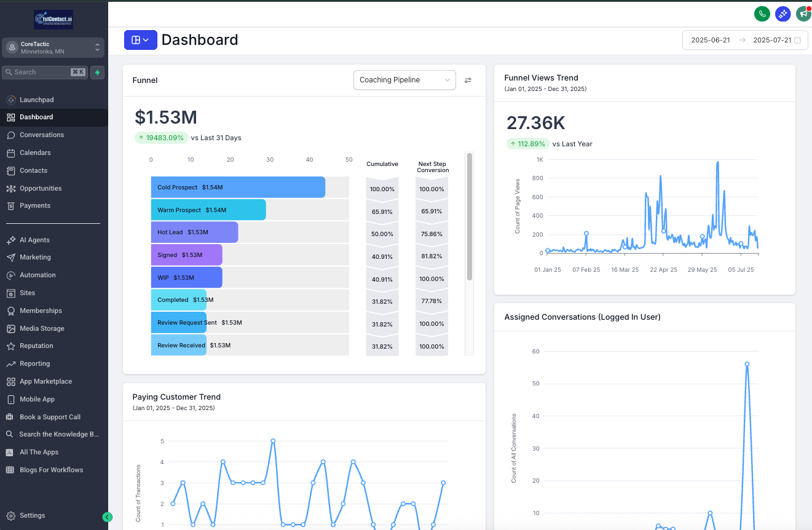Image resolution: width=812 pixels, height=530 pixels.
Task: Select the Completed funnel bar
Action: tap(178, 300)
